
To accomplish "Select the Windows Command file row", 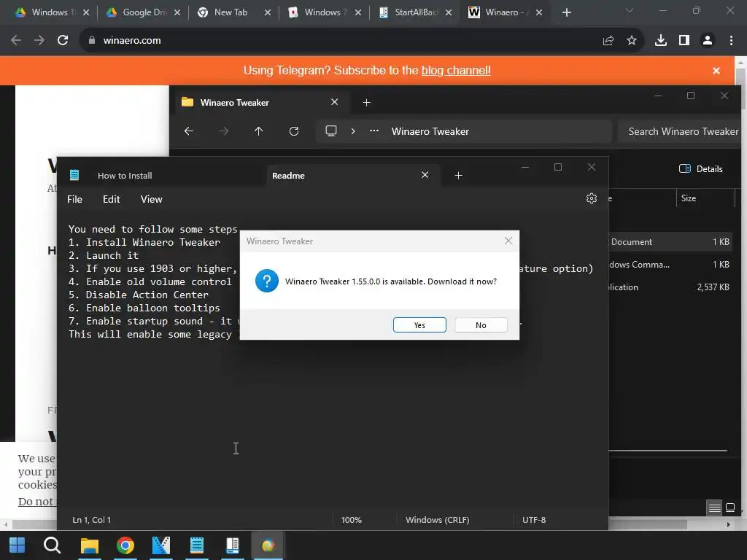I will (x=670, y=264).
